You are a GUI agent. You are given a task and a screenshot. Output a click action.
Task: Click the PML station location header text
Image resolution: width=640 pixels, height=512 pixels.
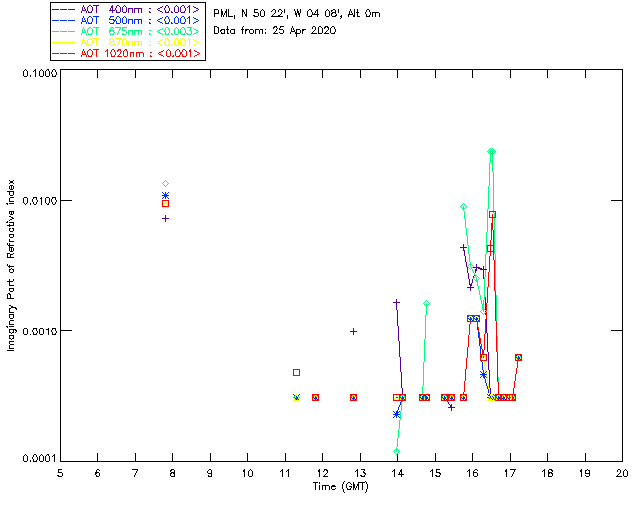tap(297, 13)
